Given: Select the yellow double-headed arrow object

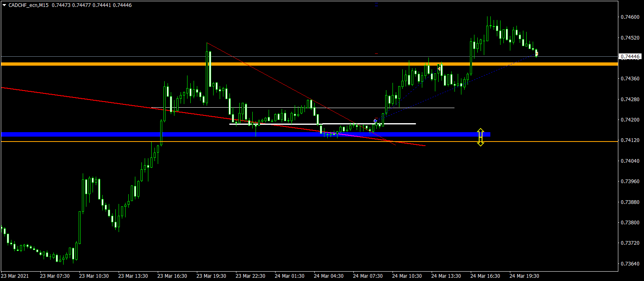Looking at the screenshot, I should pos(481,137).
